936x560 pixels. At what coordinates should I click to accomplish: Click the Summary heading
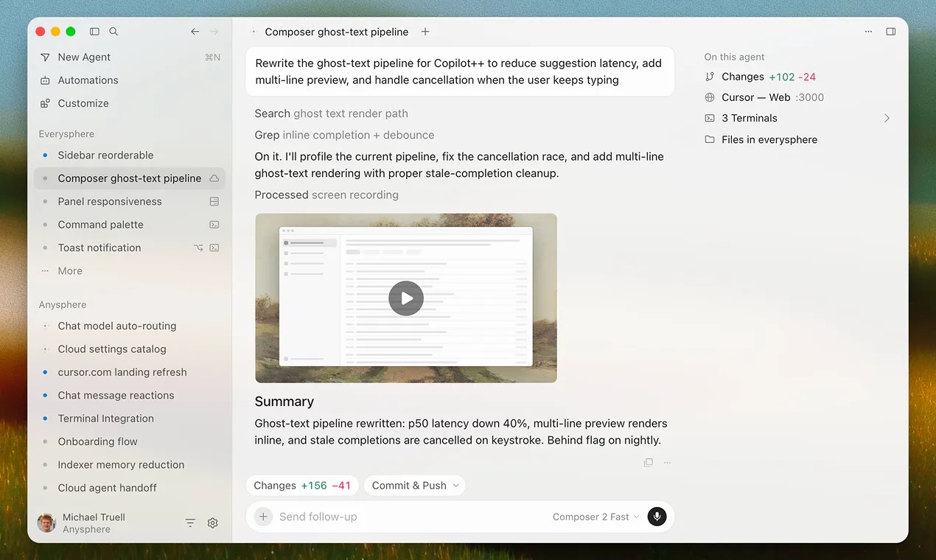pos(284,402)
